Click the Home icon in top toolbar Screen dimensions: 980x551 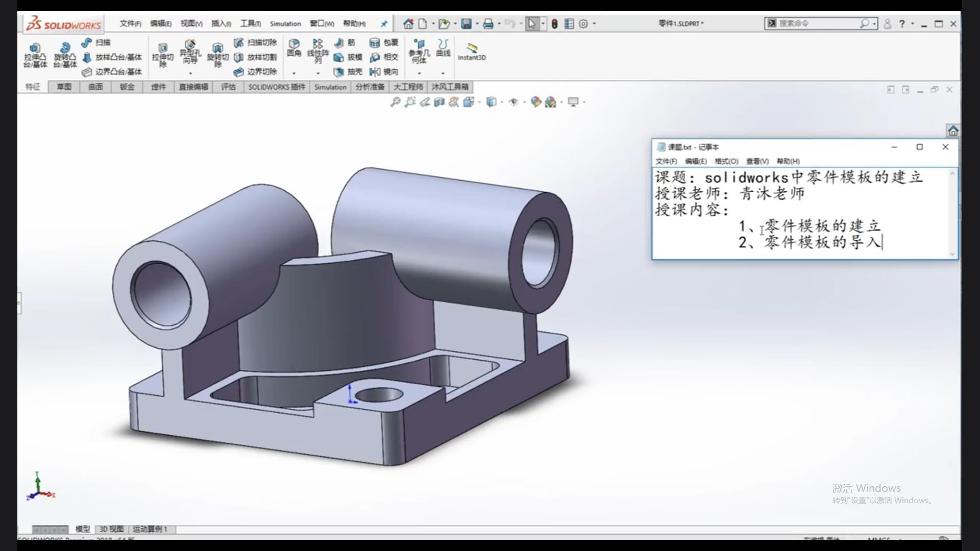(408, 23)
